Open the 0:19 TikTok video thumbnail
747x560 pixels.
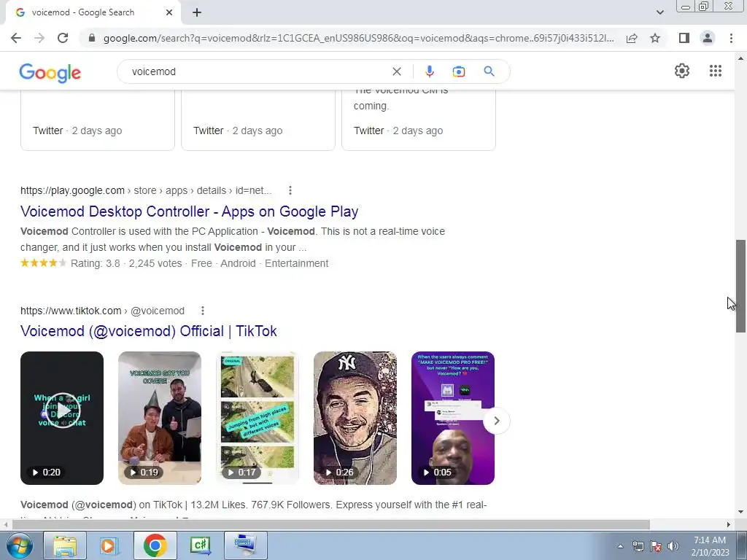tap(160, 418)
